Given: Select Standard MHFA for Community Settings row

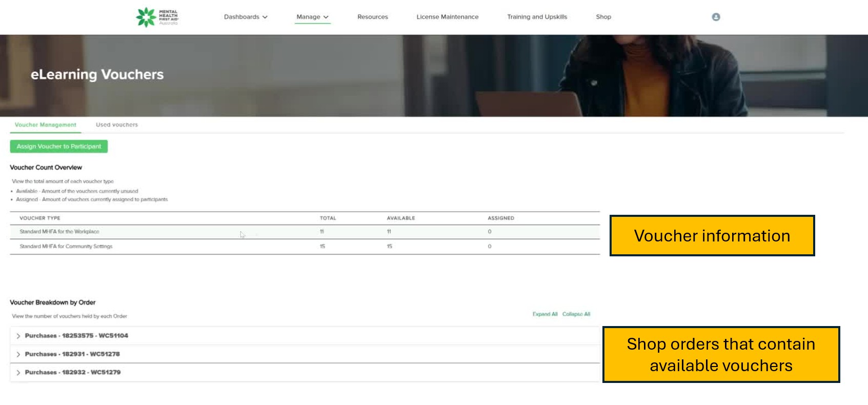Looking at the screenshot, I should click(x=66, y=247).
